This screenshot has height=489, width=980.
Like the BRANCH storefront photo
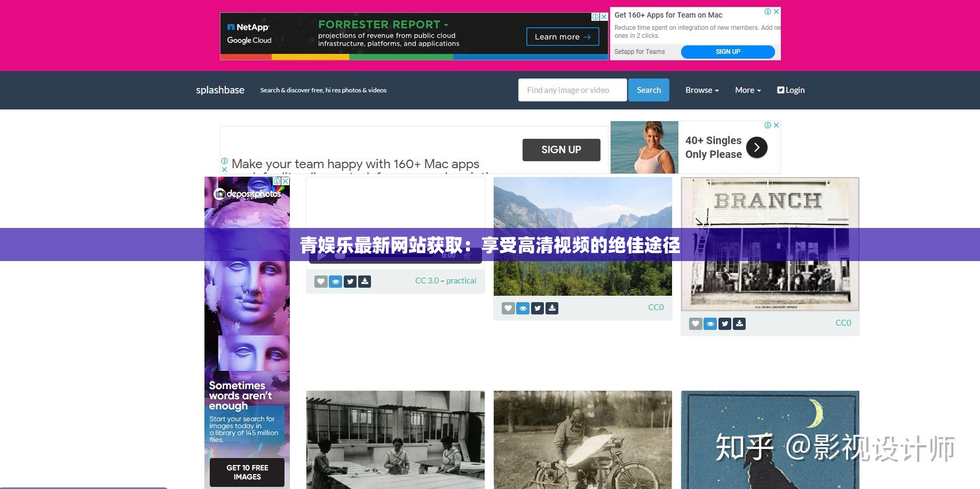click(696, 324)
